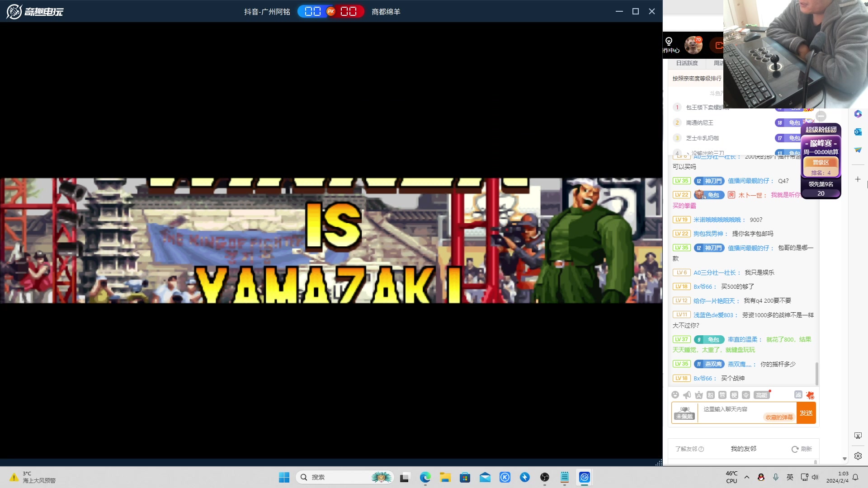Click the 奇趣电玩 app logo
The image size is (868, 488).
click(x=35, y=11)
